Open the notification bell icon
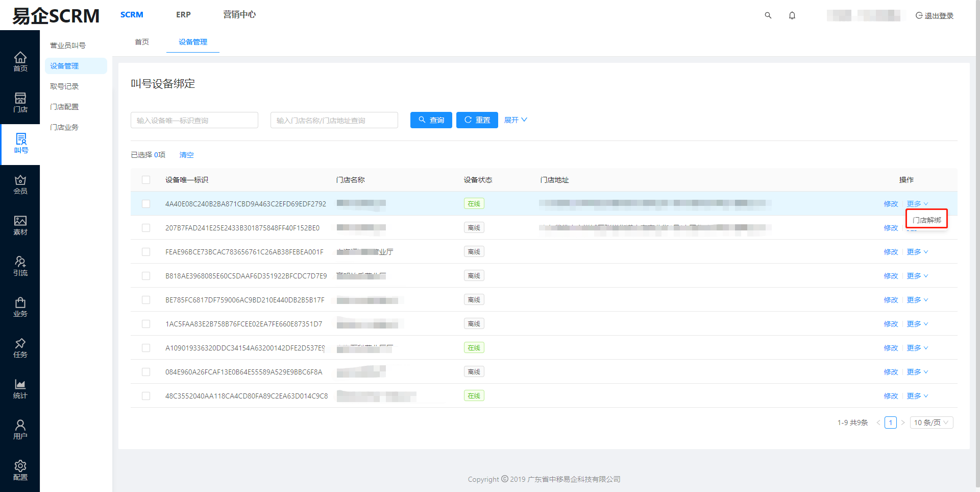The image size is (980, 492). (x=792, y=15)
